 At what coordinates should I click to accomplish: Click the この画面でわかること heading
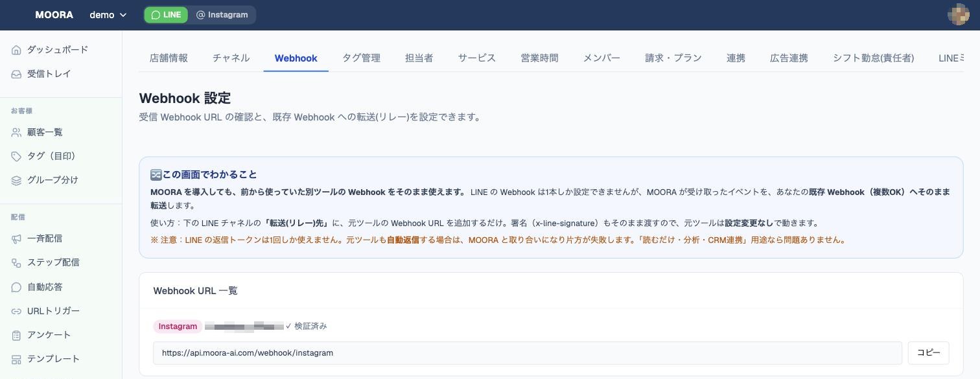point(210,175)
